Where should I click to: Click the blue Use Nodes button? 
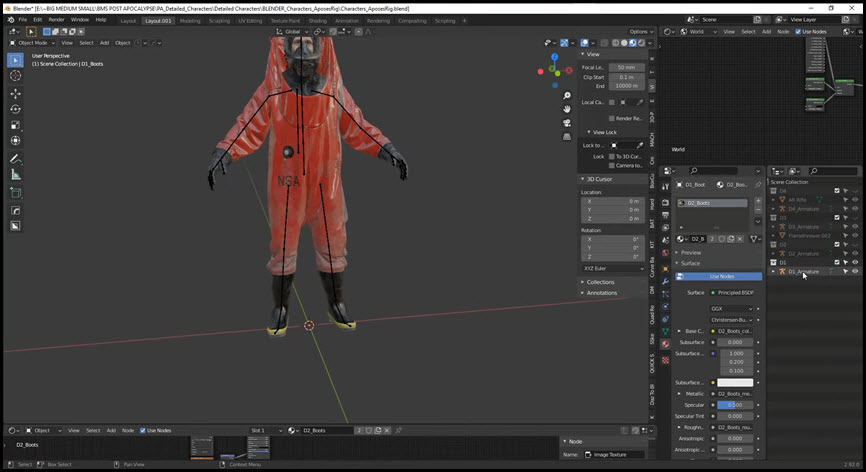tap(719, 276)
